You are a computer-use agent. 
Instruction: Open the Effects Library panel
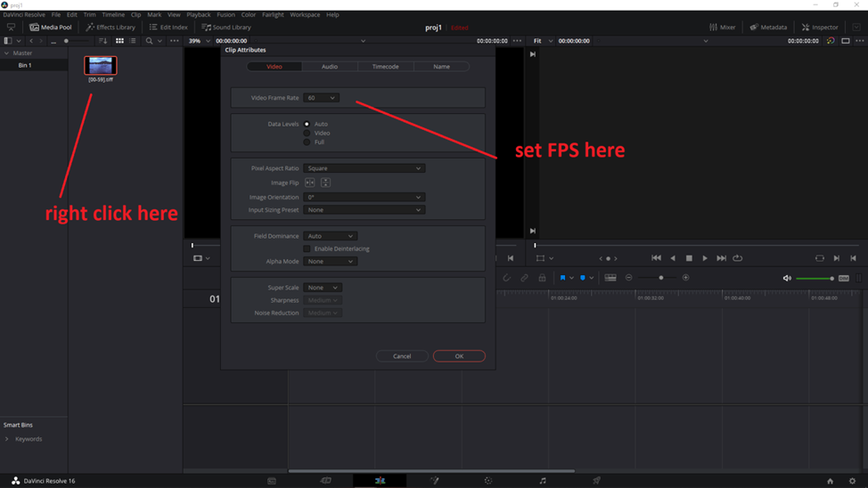click(111, 27)
